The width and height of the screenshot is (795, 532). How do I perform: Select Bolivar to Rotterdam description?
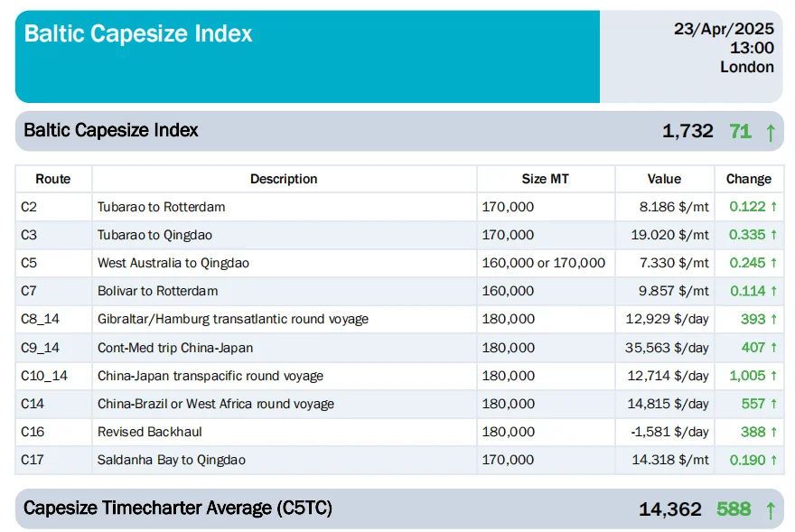click(x=158, y=291)
